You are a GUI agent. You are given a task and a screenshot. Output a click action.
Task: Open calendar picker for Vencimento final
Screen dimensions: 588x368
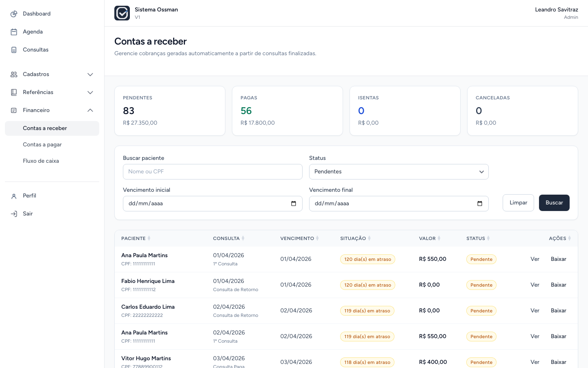(x=480, y=204)
